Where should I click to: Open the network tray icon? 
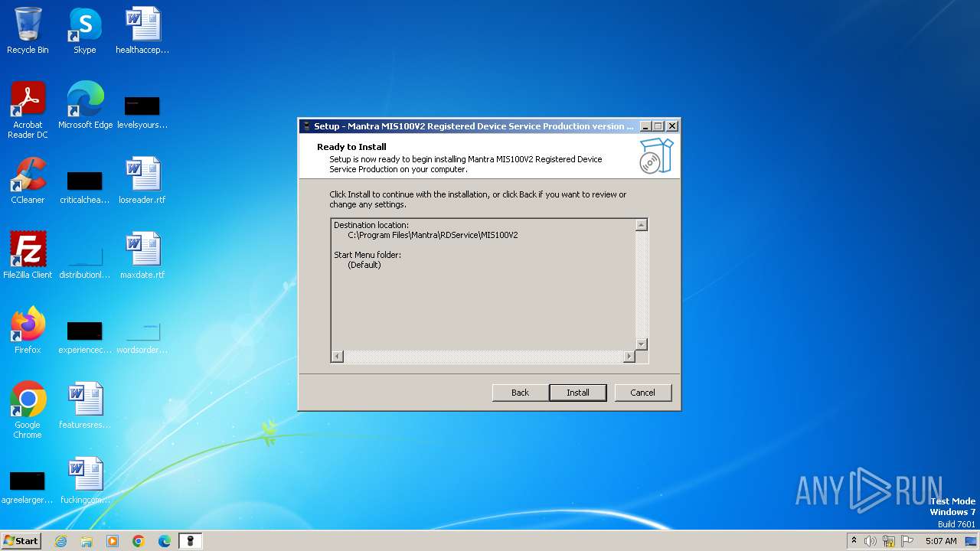(889, 541)
